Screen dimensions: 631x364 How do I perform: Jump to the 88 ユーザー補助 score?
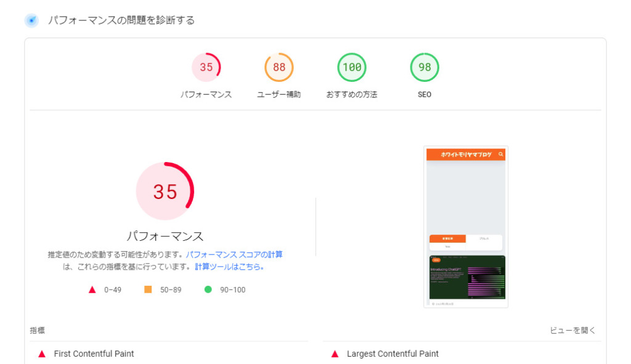279,67
